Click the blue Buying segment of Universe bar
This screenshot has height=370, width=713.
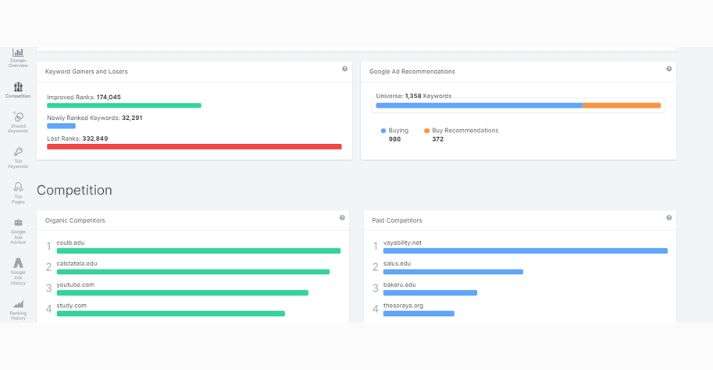(x=479, y=105)
